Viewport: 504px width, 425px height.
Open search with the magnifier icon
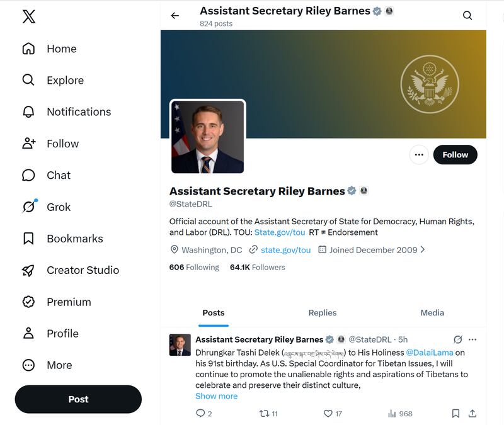pos(467,15)
